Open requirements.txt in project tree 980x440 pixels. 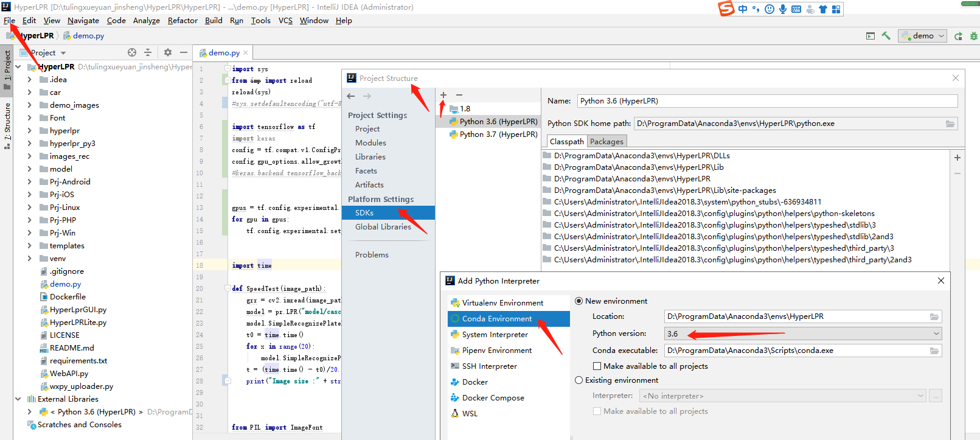tap(78, 361)
